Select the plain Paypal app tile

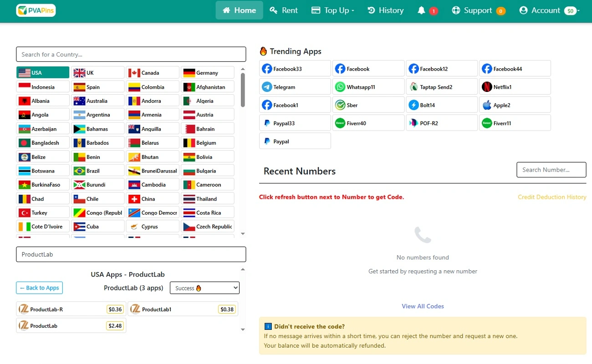295,141
